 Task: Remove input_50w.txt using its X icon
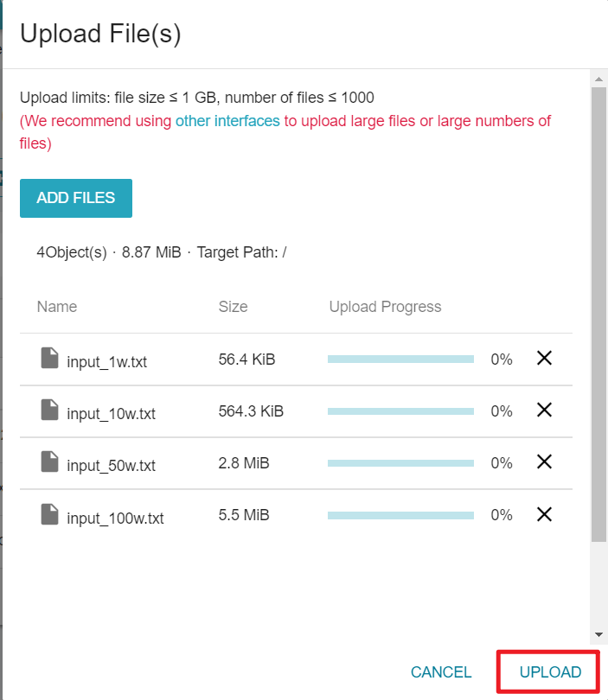coord(544,461)
